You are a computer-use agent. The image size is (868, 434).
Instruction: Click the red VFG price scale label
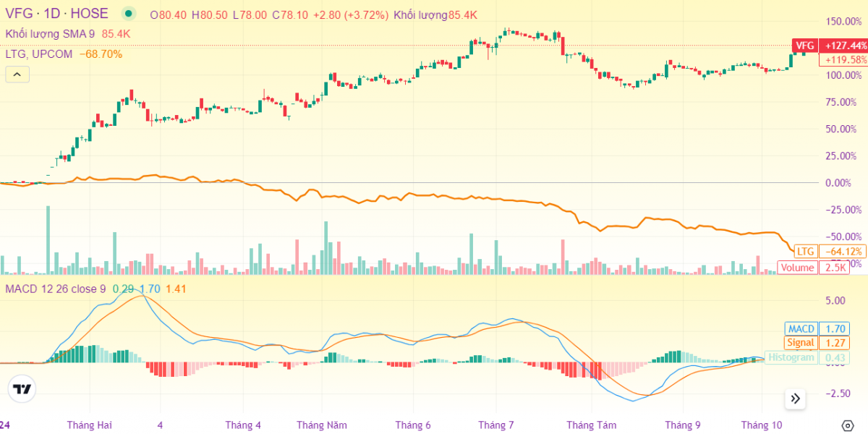point(805,46)
